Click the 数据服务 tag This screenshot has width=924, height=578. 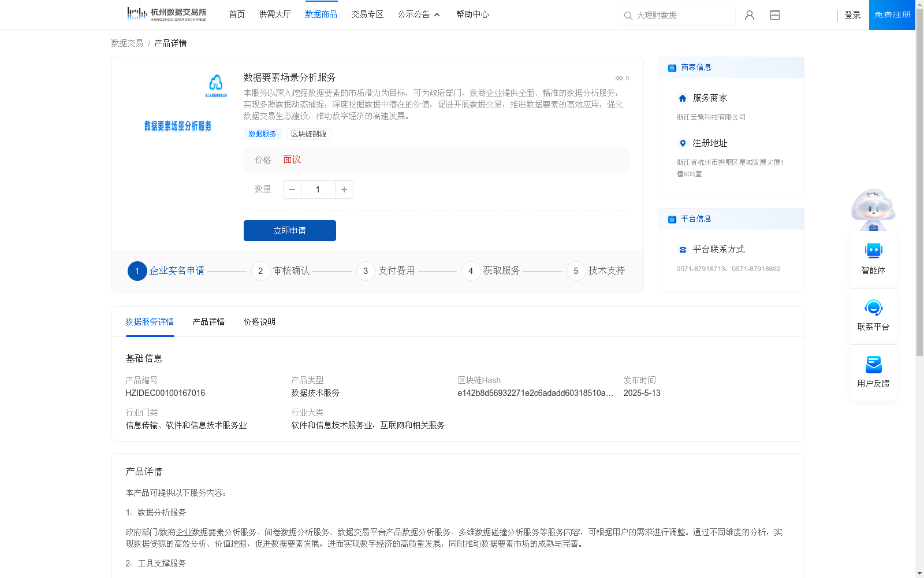pos(262,134)
